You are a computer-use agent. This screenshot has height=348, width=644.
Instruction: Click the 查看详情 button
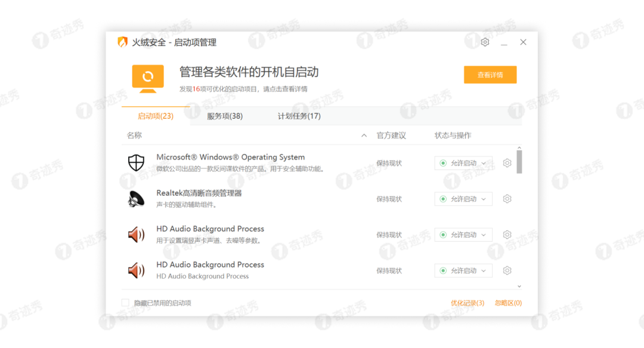(490, 75)
